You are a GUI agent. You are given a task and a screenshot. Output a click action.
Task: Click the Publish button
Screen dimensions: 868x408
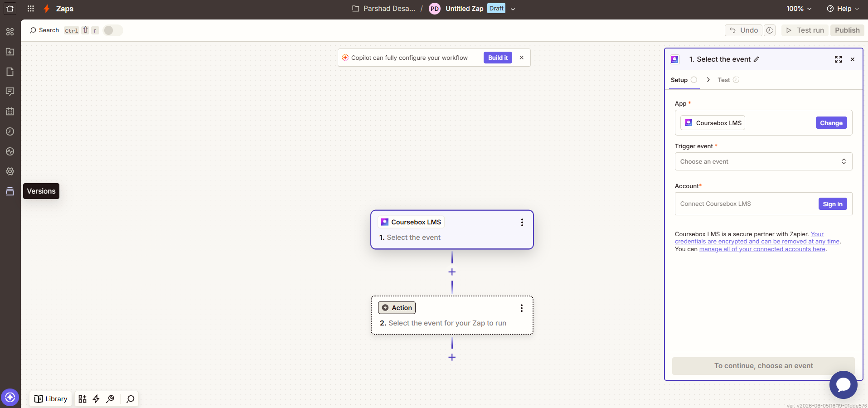[847, 30]
